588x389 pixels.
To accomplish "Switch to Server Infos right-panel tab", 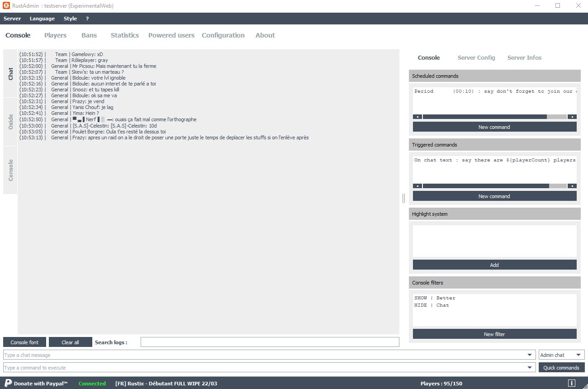I will [524, 57].
